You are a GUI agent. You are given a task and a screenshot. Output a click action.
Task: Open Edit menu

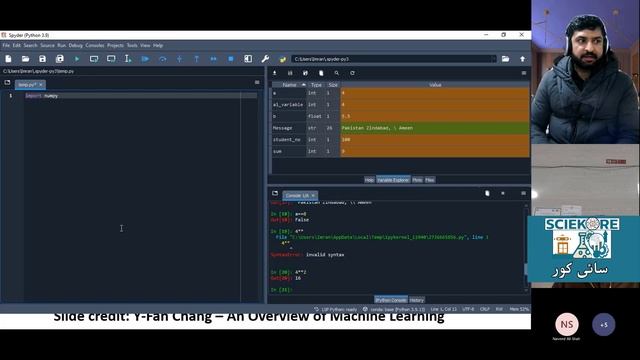(16, 46)
